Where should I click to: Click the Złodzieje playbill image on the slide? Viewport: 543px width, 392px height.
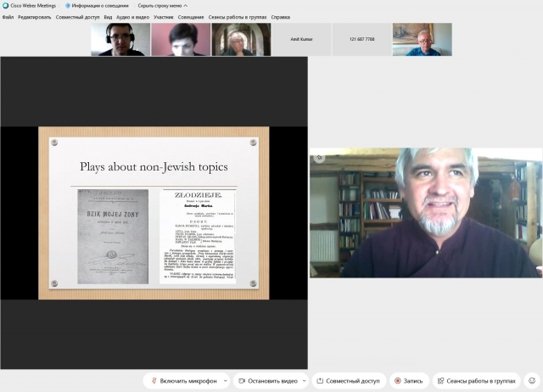pos(198,237)
